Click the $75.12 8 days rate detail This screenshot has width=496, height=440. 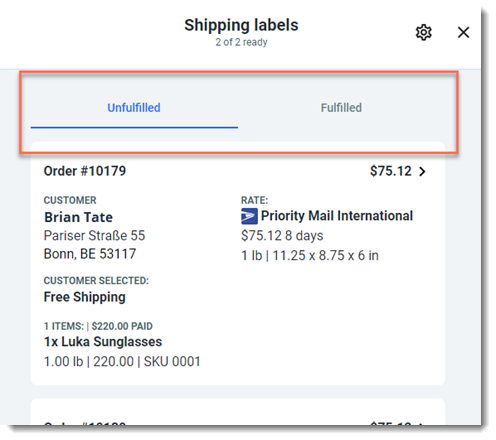pyautogui.click(x=282, y=236)
